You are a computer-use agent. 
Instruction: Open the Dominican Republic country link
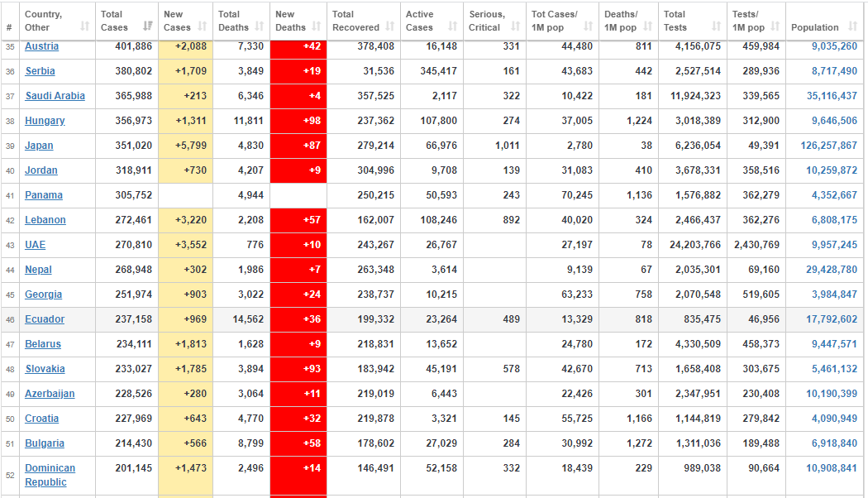50,475
